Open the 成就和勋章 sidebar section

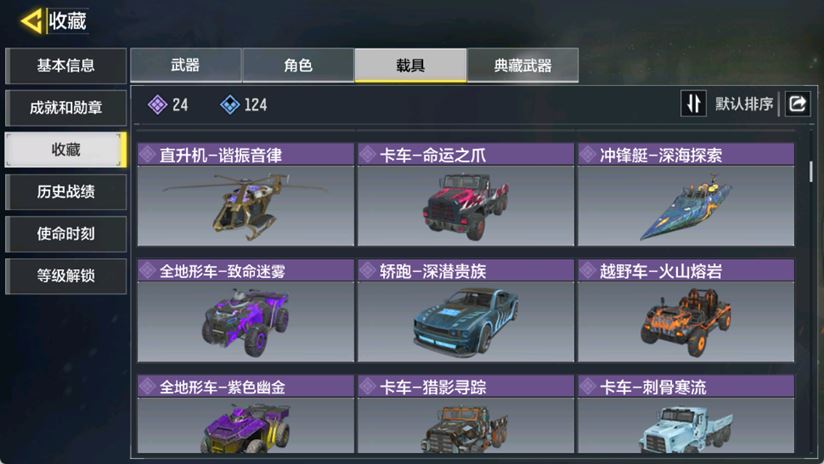point(66,108)
